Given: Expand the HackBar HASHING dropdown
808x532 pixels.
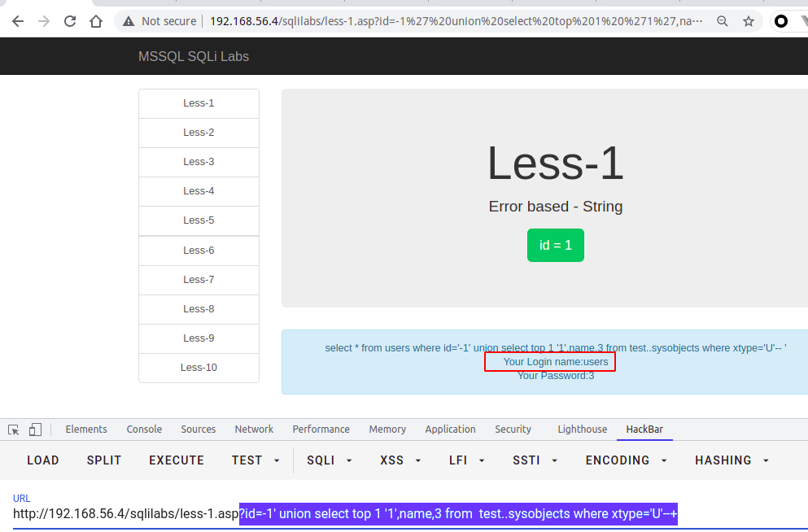Looking at the screenshot, I should [x=732, y=460].
